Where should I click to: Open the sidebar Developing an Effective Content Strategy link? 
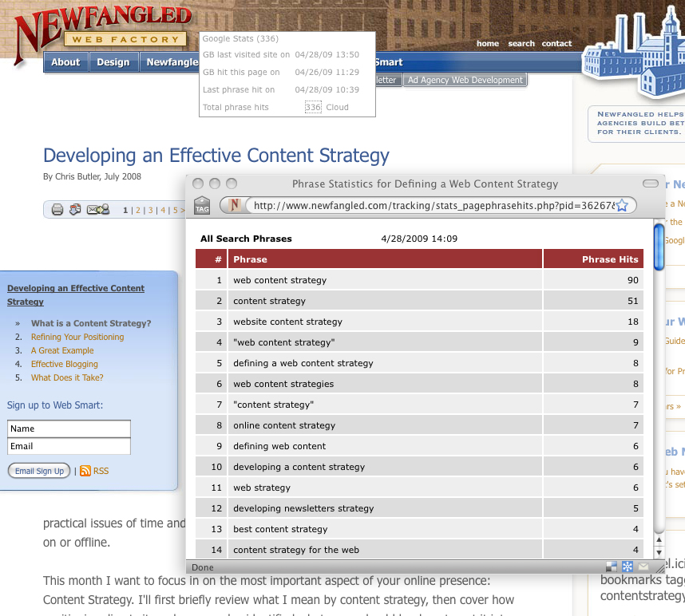tap(76, 294)
